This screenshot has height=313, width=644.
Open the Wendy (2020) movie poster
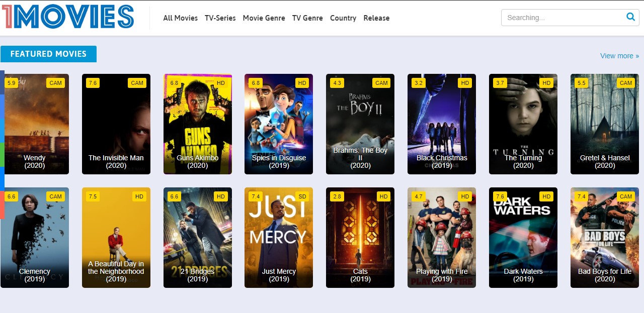coord(35,124)
